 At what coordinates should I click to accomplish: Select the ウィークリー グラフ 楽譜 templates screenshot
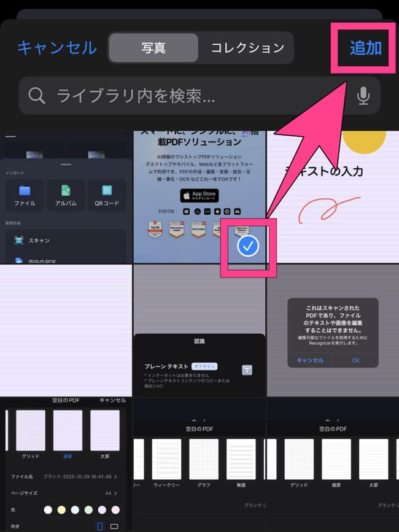point(199,465)
